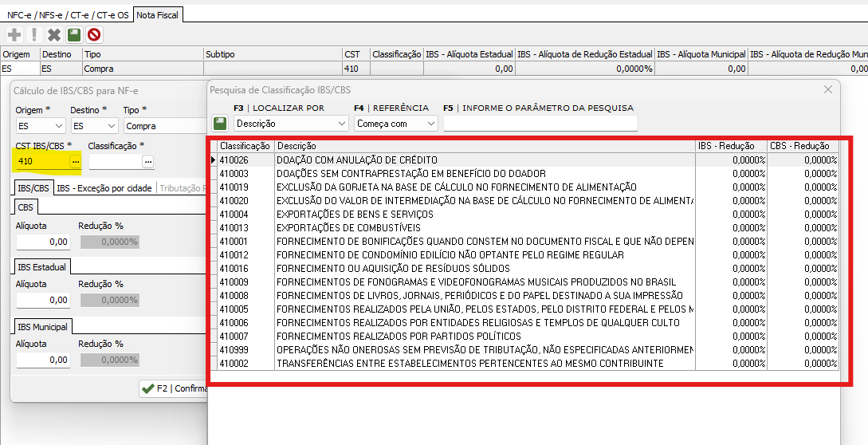Click the CBS Alíquota input field

[x=43, y=242]
